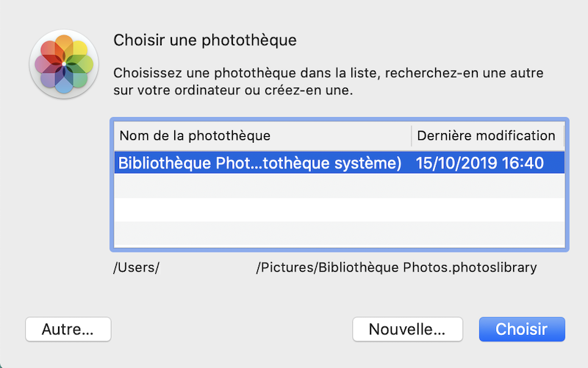This screenshot has width=588, height=368.
Task: Click the "Choisir une photothèque" dialog title
Action: pyautogui.click(x=205, y=40)
